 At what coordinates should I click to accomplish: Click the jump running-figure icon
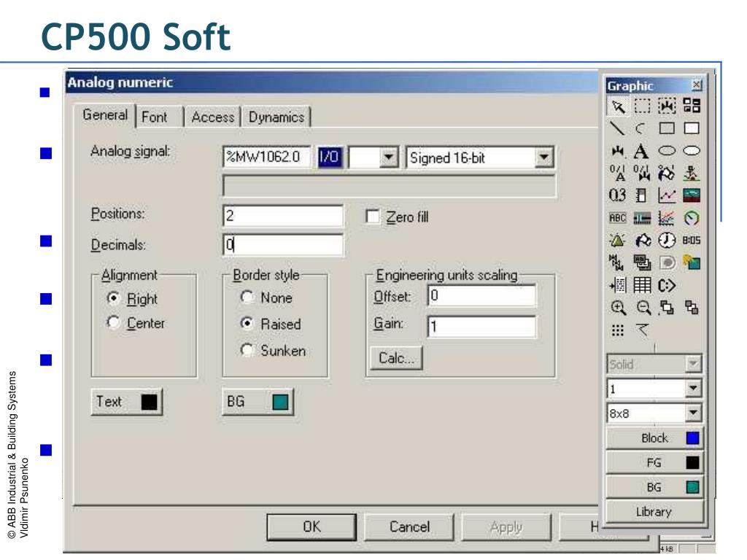[692, 174]
